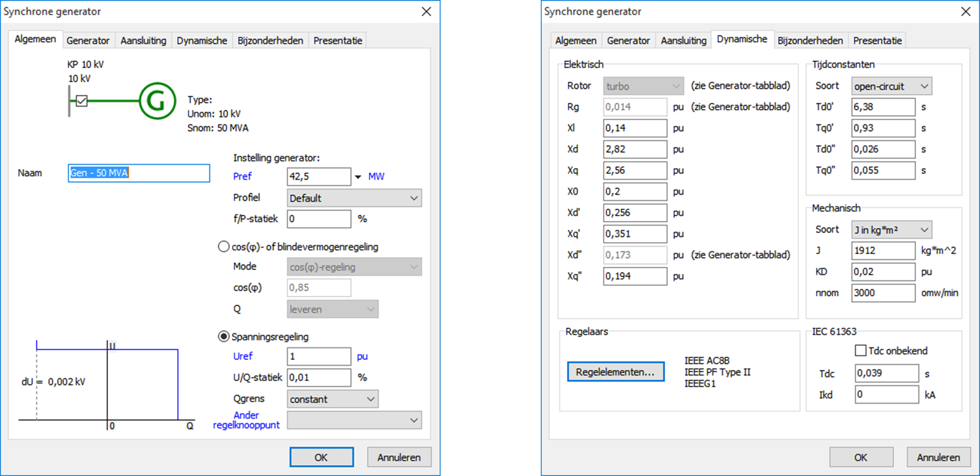The image size is (980, 476).
Task: Select cos(φ)- of blindevermogenregeling radio option
Action: (x=224, y=247)
